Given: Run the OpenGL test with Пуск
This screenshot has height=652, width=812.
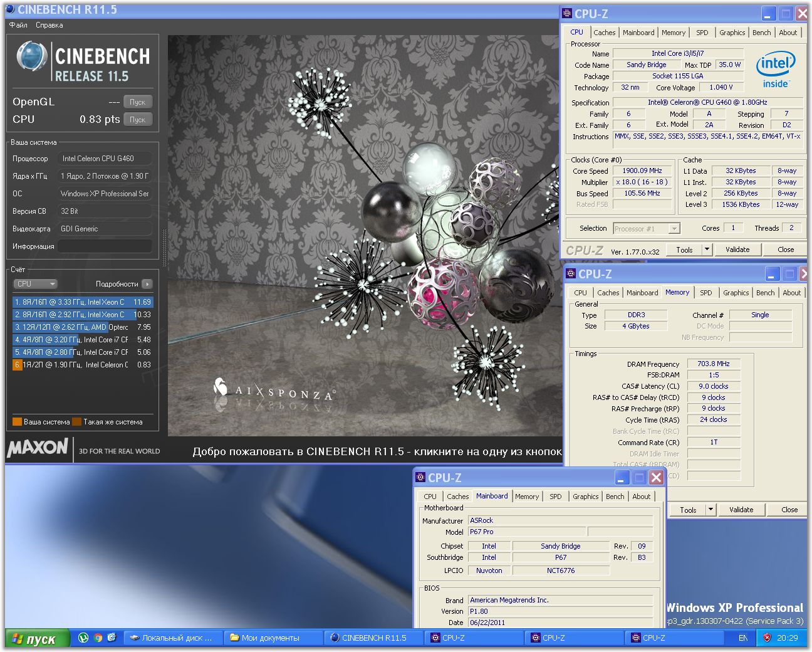Looking at the screenshot, I should point(137,102).
